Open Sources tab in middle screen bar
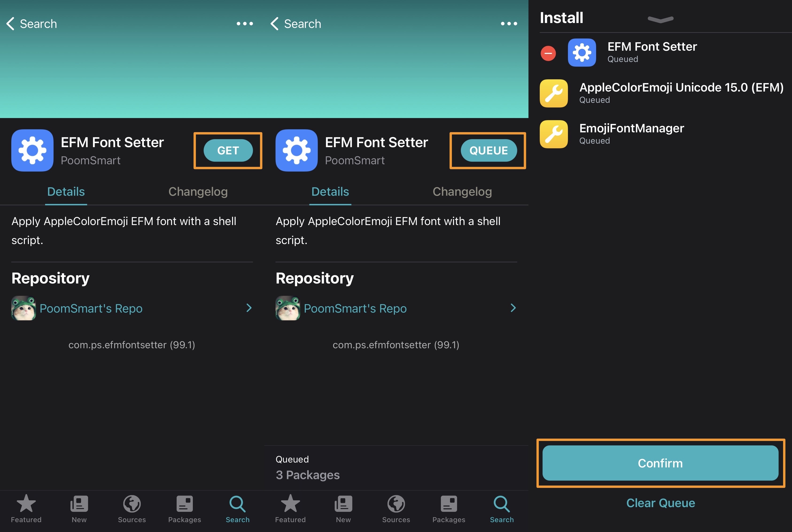This screenshot has height=532, width=792. 396,509
